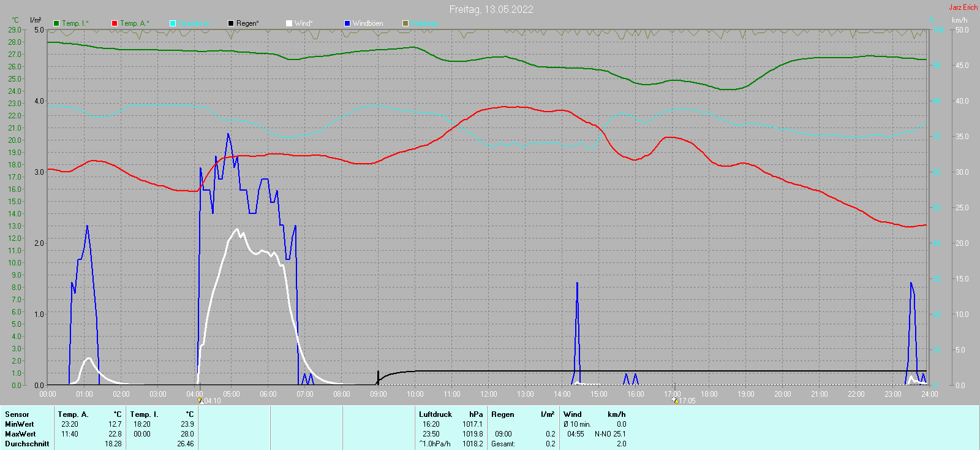Click the indoor minimum time '18:20'
This screenshot has height=450, width=980.
pyautogui.click(x=142, y=424)
